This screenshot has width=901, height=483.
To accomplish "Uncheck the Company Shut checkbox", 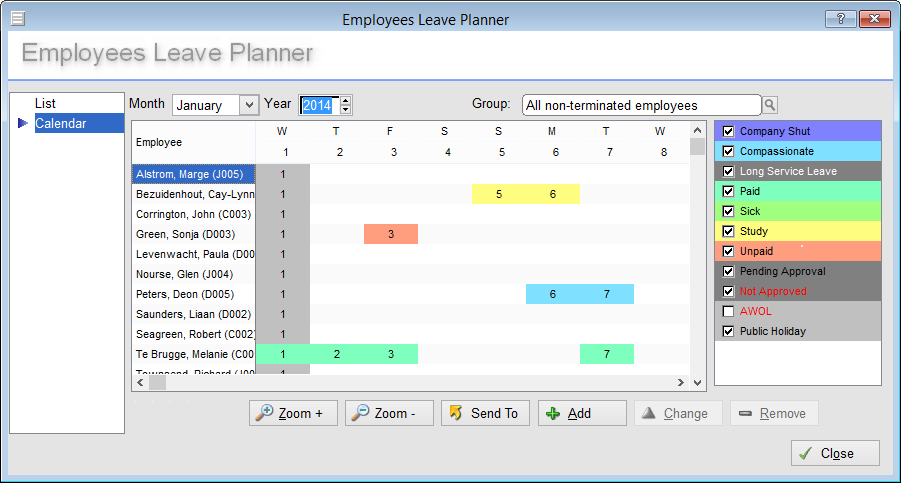I will (728, 131).
